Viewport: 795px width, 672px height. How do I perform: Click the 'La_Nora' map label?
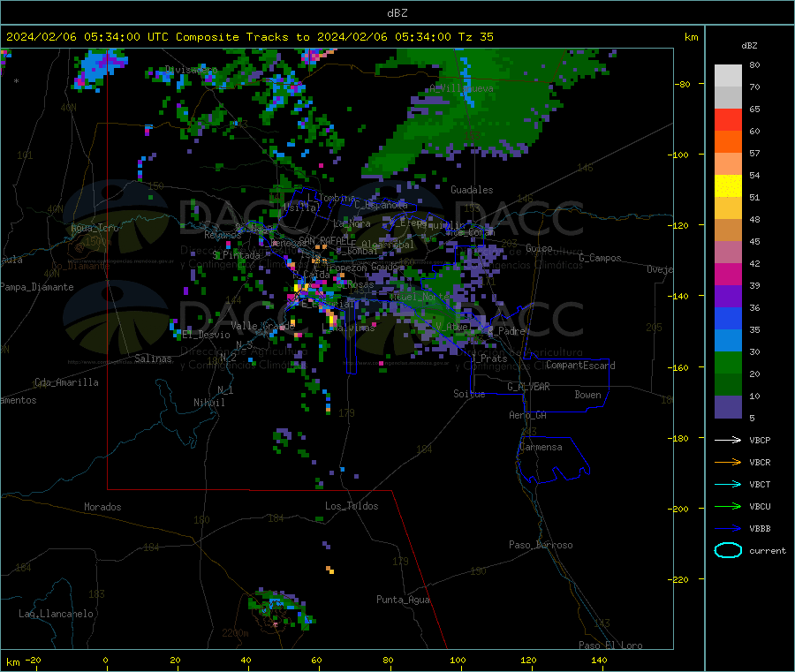point(352,223)
